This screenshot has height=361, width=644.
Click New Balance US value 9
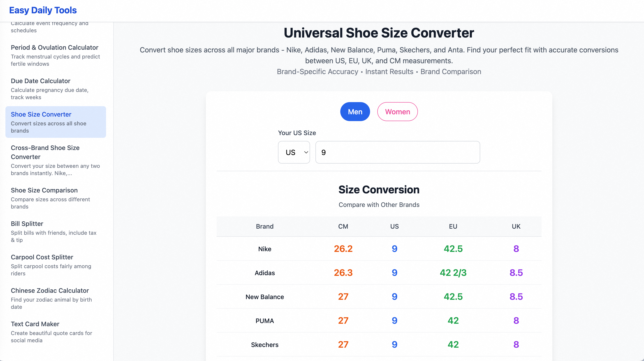(394, 297)
